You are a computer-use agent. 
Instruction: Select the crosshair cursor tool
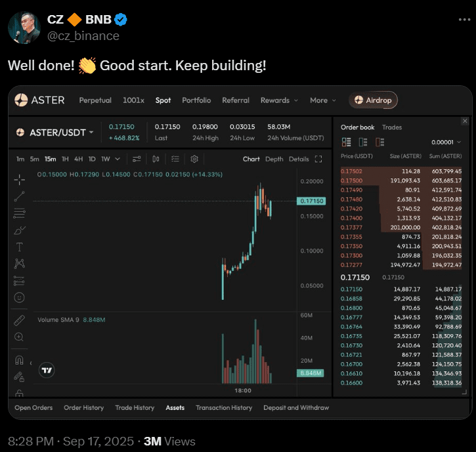[x=20, y=179]
